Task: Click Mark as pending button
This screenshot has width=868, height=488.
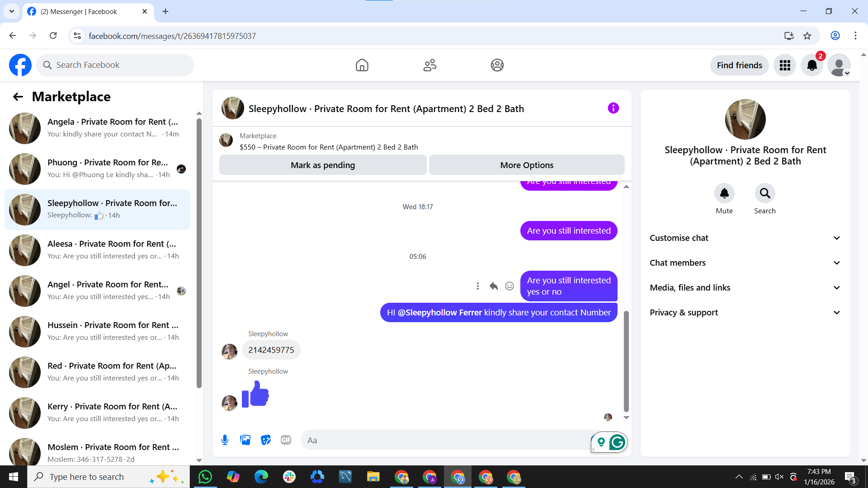Action: click(x=323, y=165)
